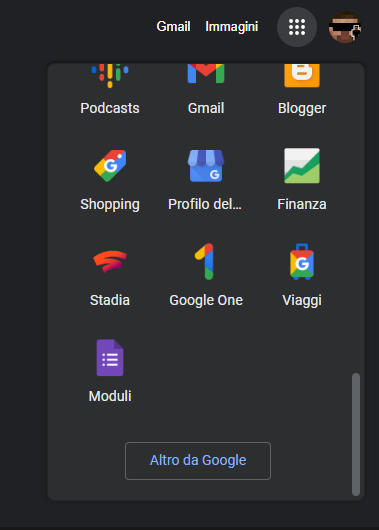Open the Finanza chart icon

pos(302,166)
